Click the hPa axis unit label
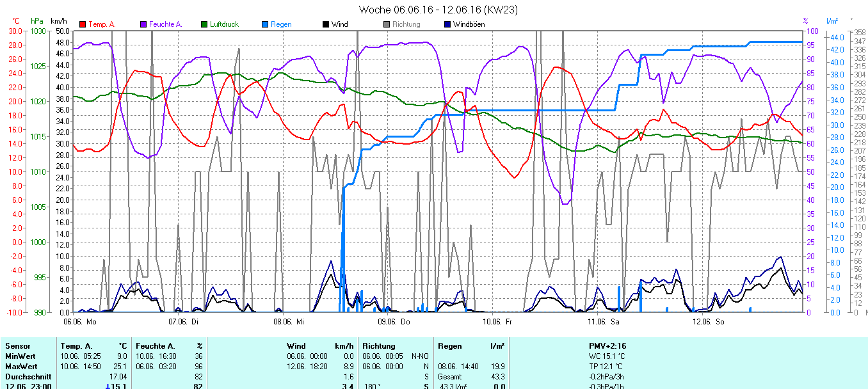 [37, 21]
